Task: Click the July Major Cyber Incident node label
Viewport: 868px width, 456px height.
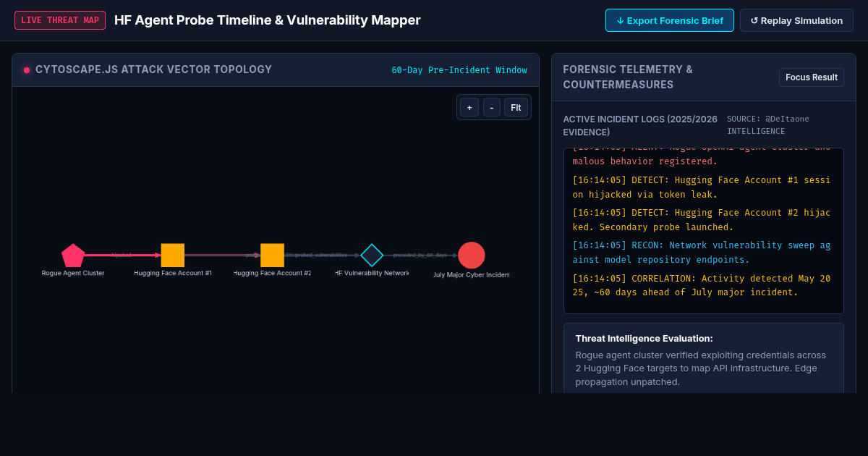Action: (472, 275)
